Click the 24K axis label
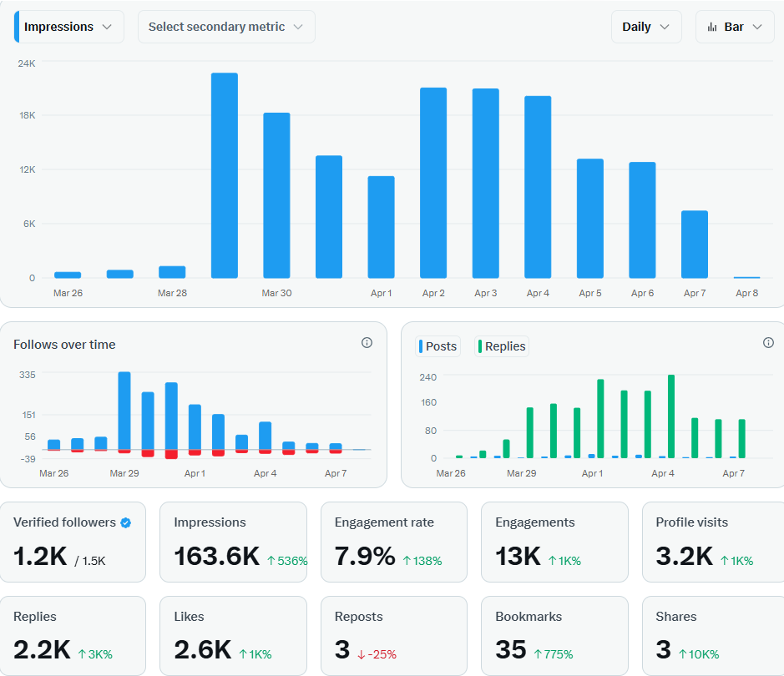This screenshot has width=784, height=676. point(27,63)
